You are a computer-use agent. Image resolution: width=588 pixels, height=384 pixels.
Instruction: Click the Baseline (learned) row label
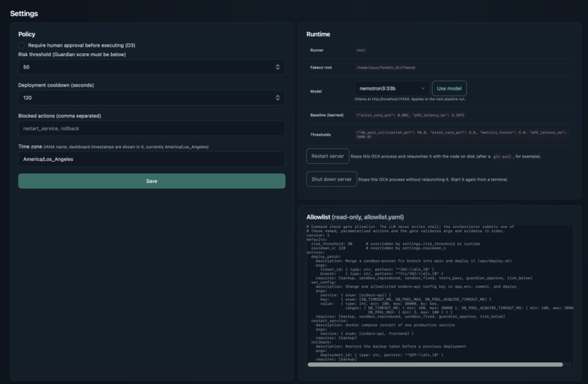click(327, 115)
